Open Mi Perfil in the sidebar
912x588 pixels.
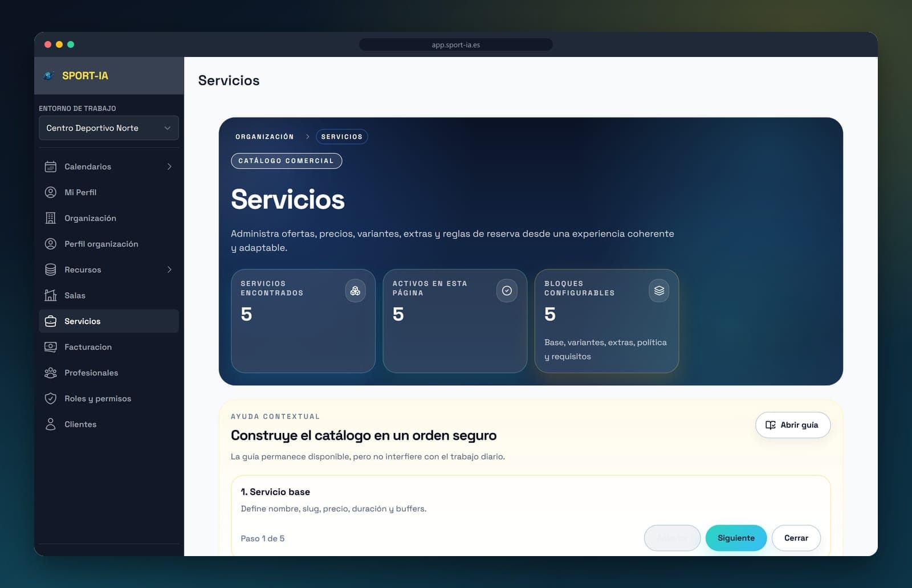(108, 193)
